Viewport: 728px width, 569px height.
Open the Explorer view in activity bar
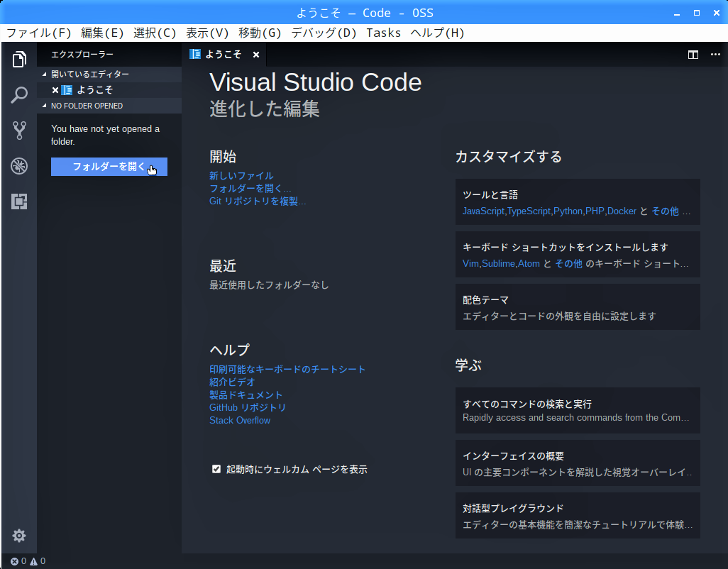point(19,60)
